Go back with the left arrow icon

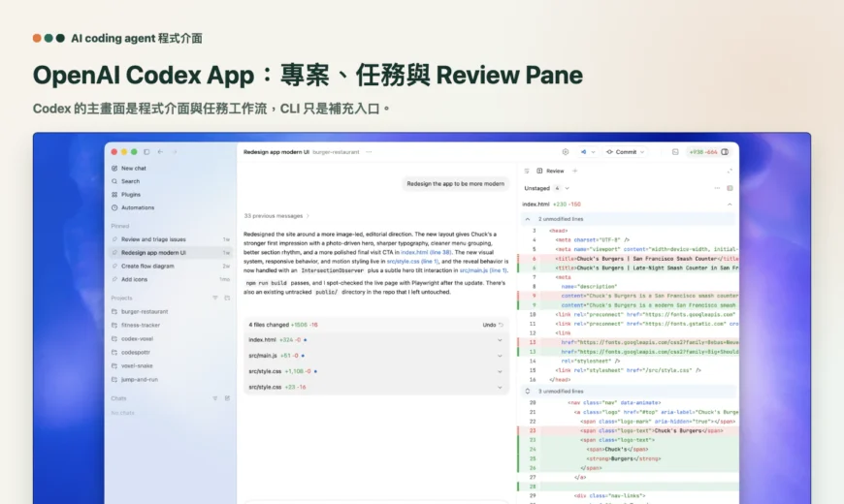pos(160,152)
